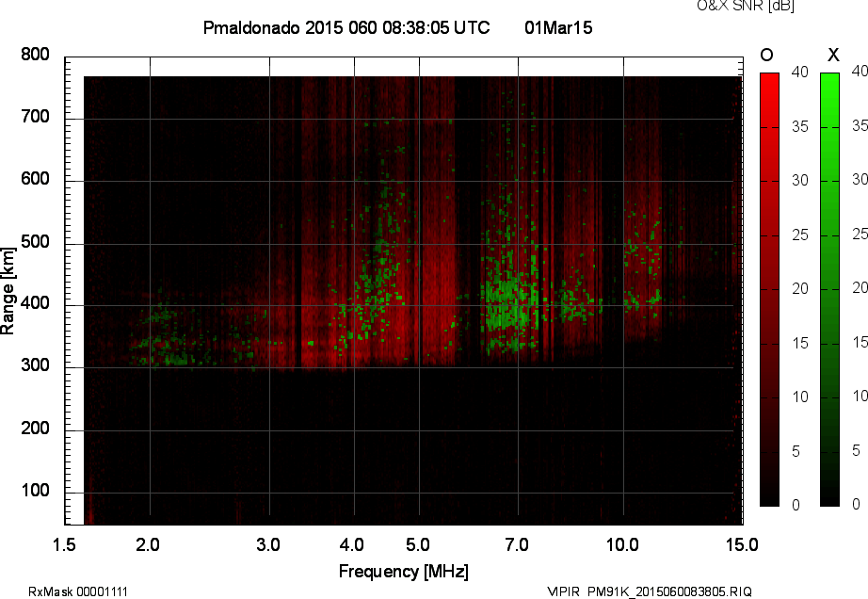This screenshot has width=868, height=599.
Task: Select the O label above red colorbar
Action: point(767,55)
